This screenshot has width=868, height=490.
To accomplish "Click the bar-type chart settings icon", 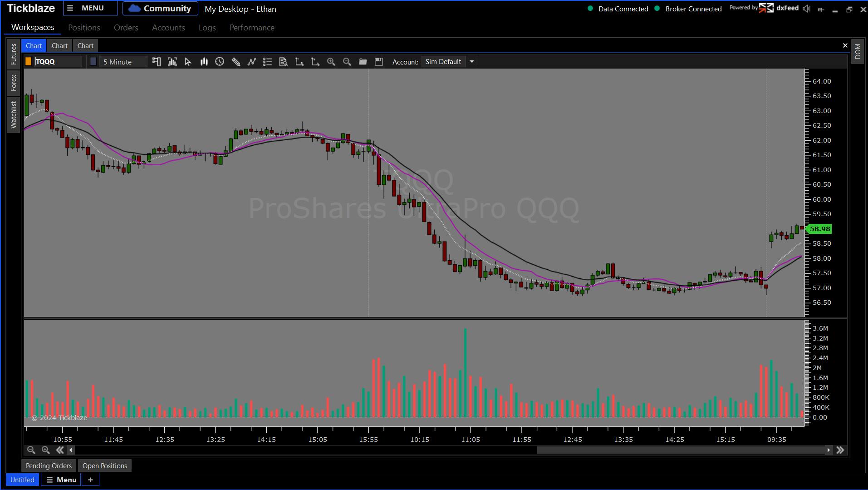I will [172, 62].
